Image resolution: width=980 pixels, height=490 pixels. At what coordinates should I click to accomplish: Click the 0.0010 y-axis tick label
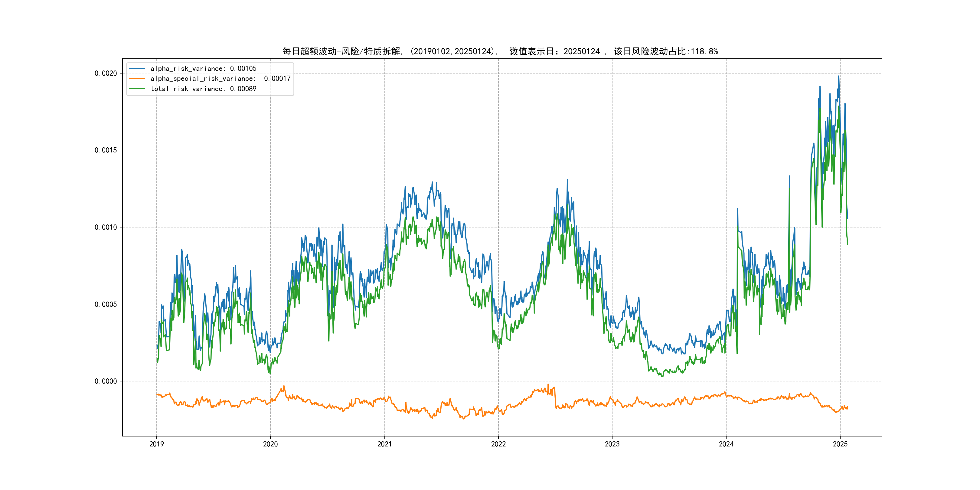click(106, 227)
